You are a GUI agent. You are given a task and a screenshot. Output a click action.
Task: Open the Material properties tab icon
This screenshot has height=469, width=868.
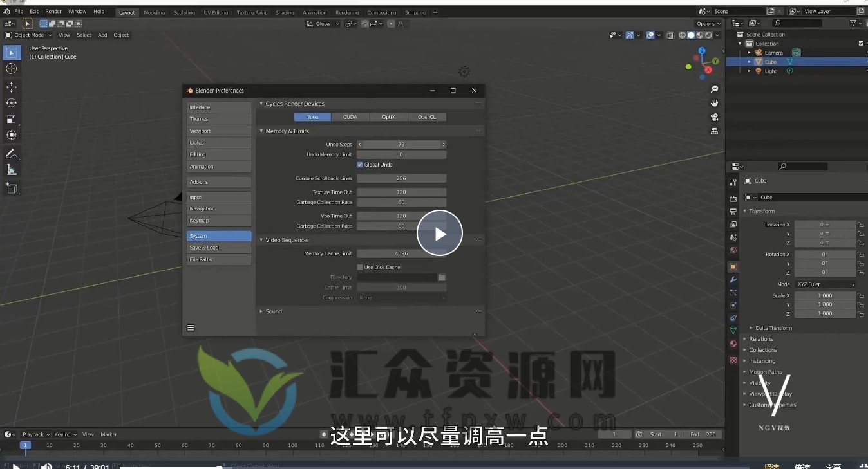(733, 344)
